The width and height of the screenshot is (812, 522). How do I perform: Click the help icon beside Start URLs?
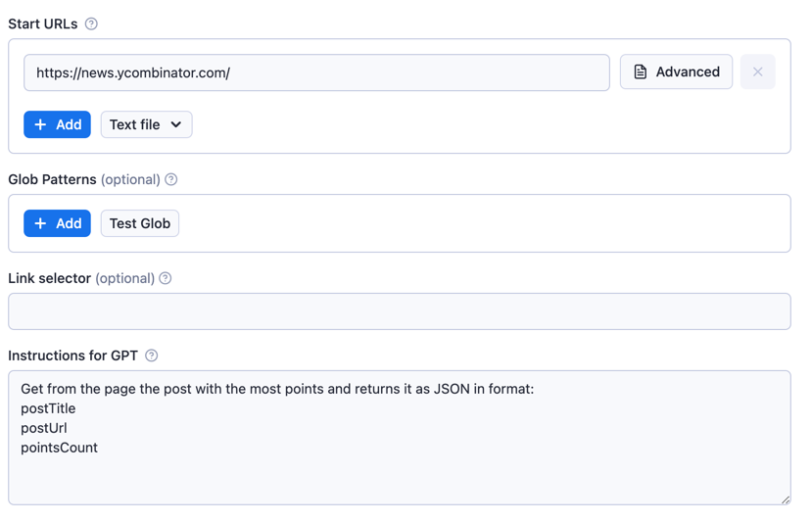[91, 24]
